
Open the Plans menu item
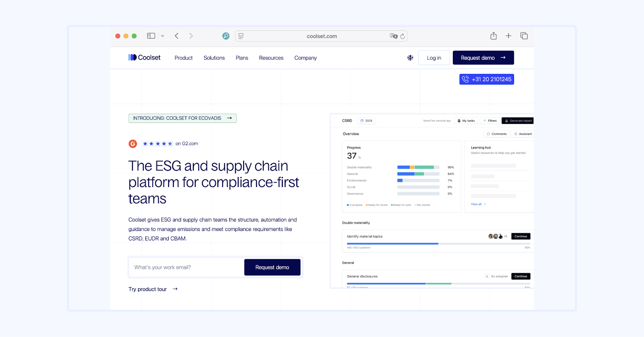point(242,58)
